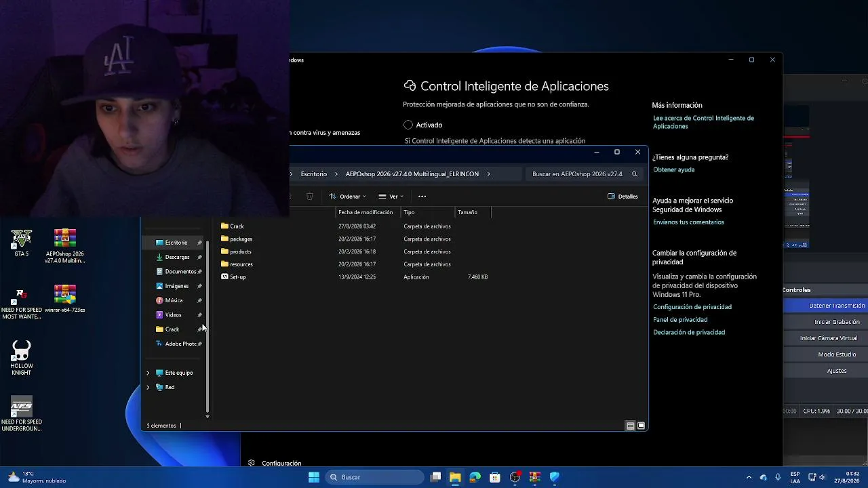Sort by Tipo column header

coord(428,212)
